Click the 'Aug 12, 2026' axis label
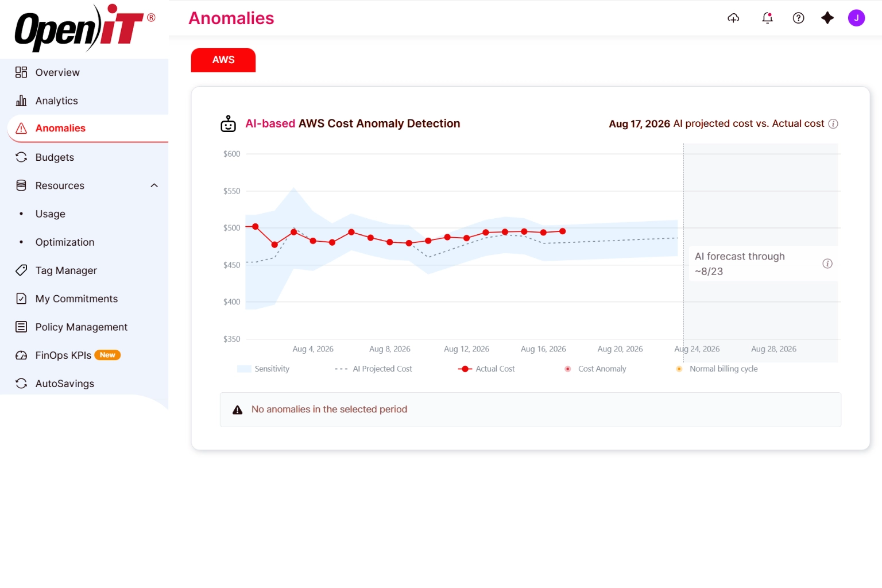Image resolution: width=882 pixels, height=588 pixels. coord(467,349)
